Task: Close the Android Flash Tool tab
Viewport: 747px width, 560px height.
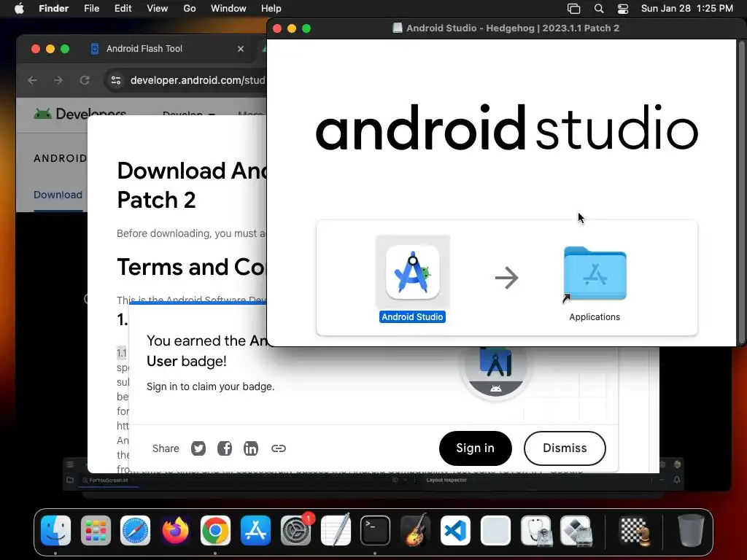Action: 241,49
